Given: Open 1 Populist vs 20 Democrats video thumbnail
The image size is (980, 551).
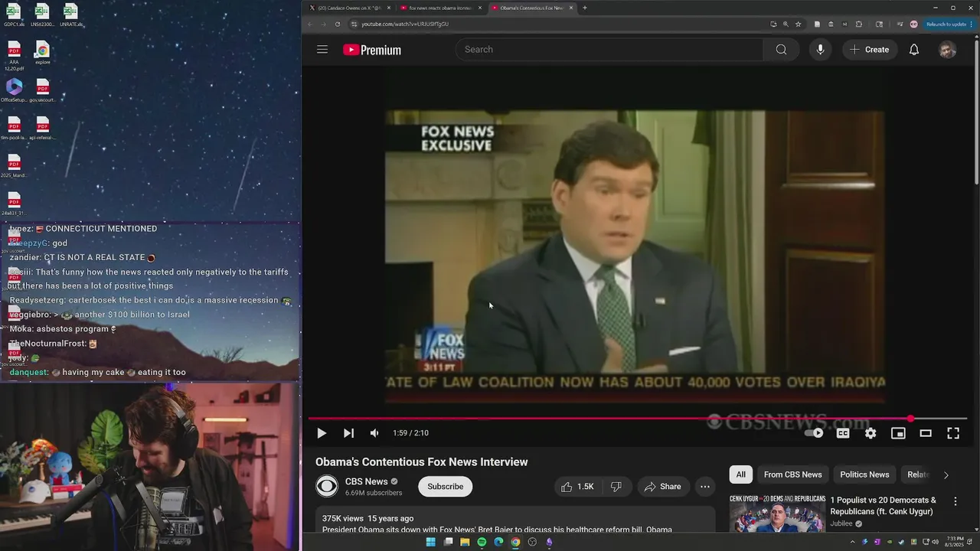Looking at the screenshot, I should [776, 514].
